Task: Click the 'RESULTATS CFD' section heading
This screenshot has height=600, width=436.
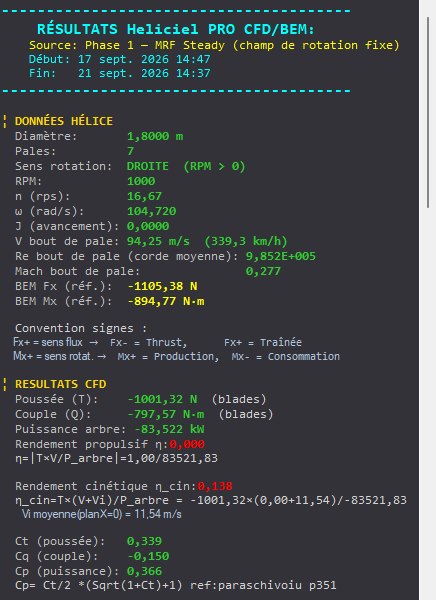Action: coord(60,384)
